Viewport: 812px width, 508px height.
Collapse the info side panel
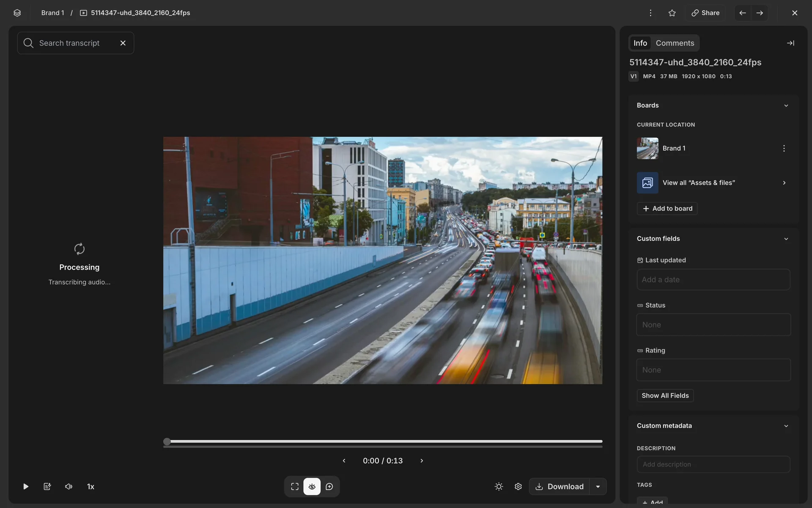pyautogui.click(x=790, y=43)
